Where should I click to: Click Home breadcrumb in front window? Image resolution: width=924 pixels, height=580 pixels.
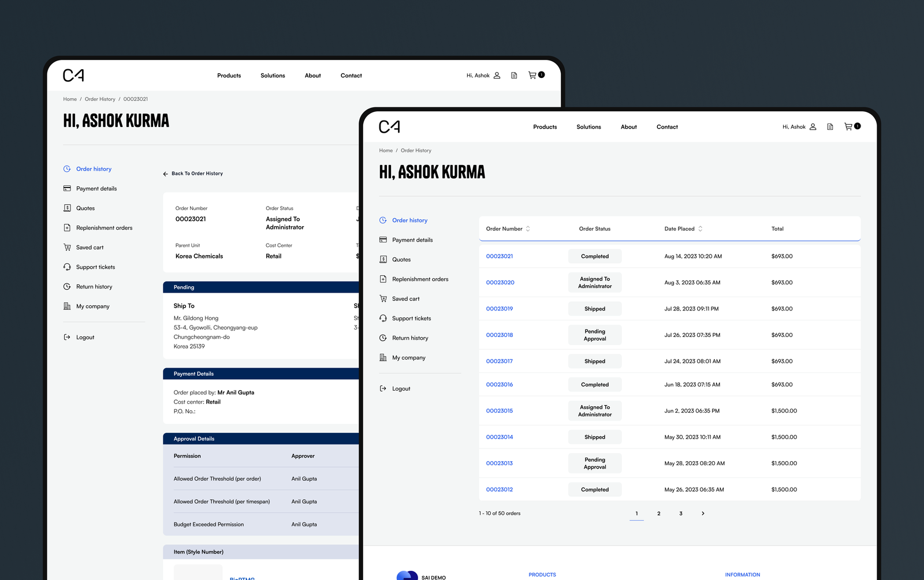(386, 151)
